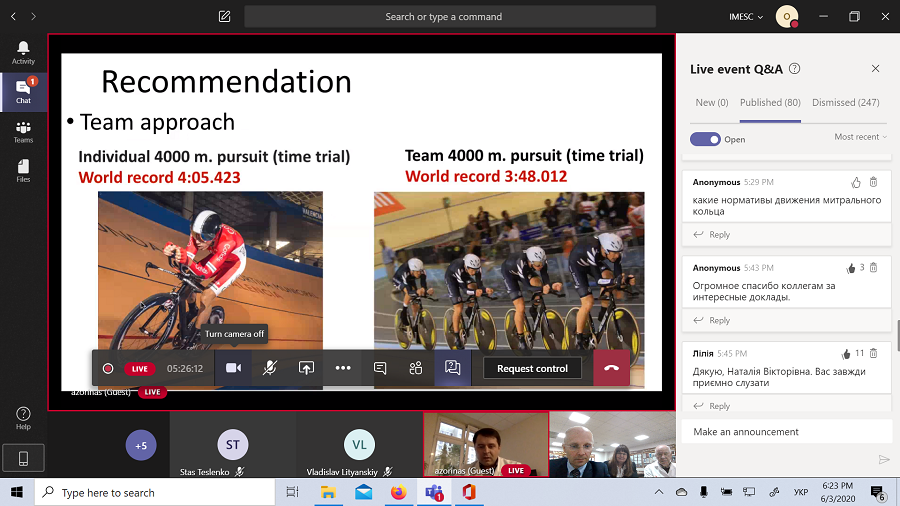
Task: Show hidden system tray icons
Action: (x=659, y=492)
